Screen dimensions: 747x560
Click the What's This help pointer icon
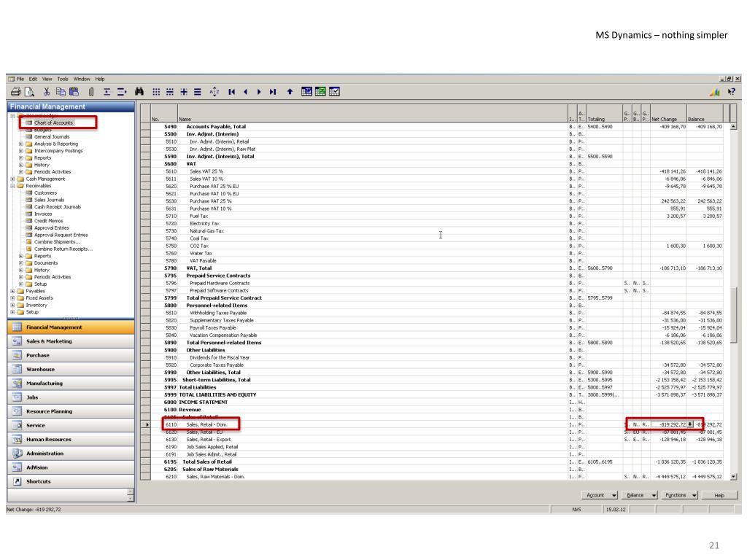pyautogui.click(x=731, y=92)
